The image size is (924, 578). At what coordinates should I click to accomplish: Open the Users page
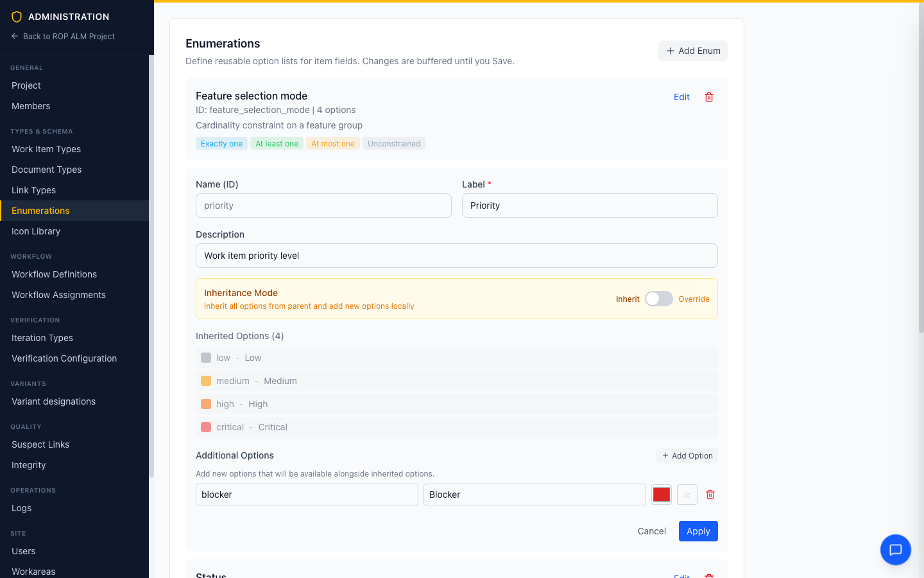[74, 551]
